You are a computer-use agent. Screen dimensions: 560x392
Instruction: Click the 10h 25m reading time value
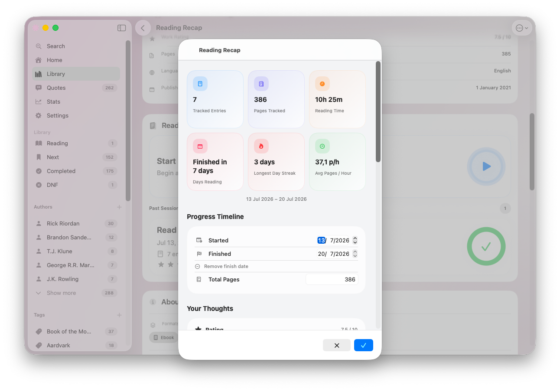[329, 99]
